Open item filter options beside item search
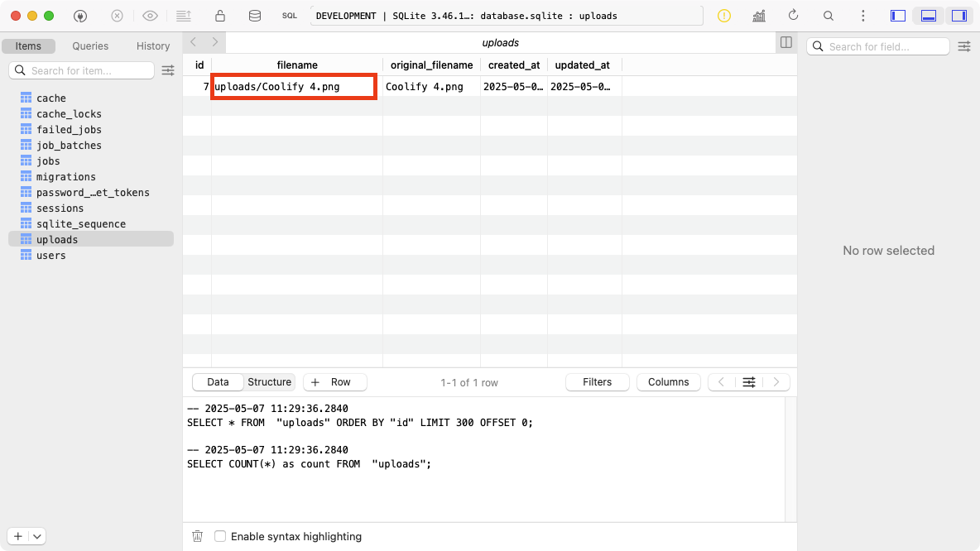The image size is (980, 551). tap(168, 70)
